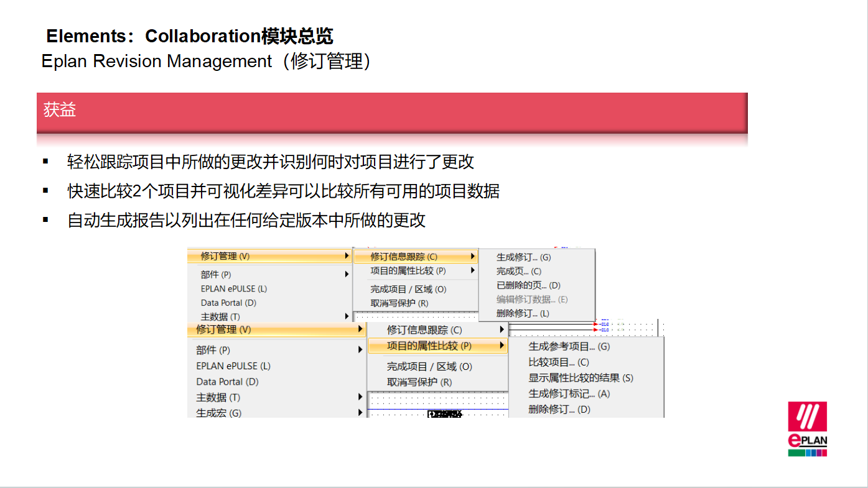Select the non-highlighted 修订信息跟踪 (C) item
Screen dimensions: 868x488
point(424,329)
